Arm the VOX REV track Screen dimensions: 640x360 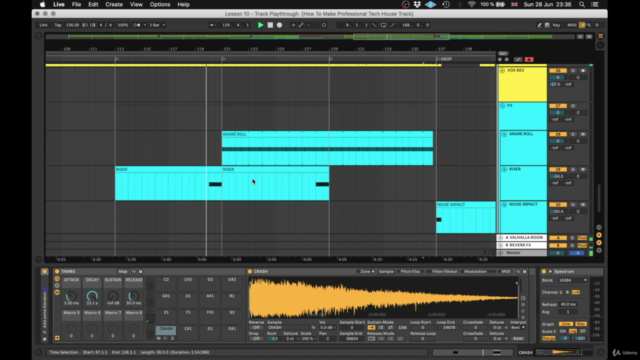coord(583,71)
